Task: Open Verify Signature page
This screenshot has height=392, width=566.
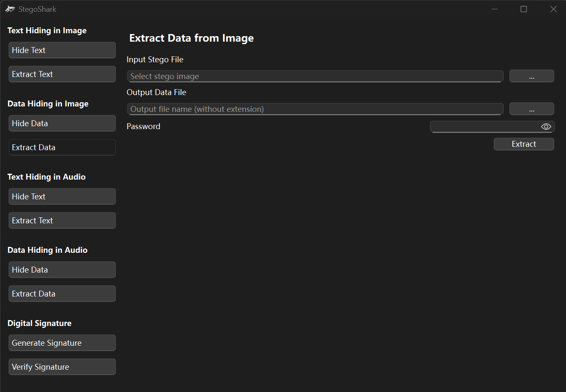Action: pos(62,367)
